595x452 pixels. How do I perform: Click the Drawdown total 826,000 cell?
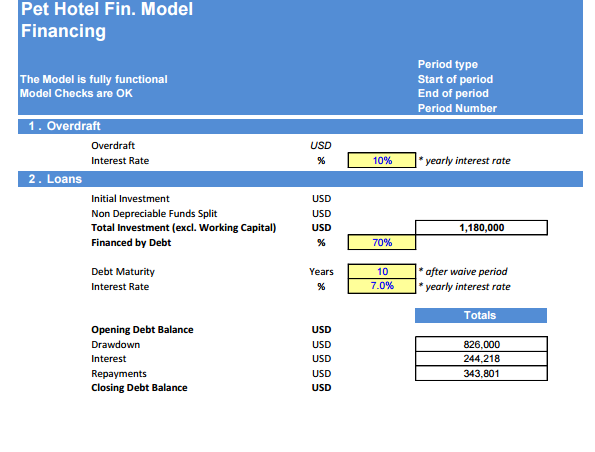481,344
